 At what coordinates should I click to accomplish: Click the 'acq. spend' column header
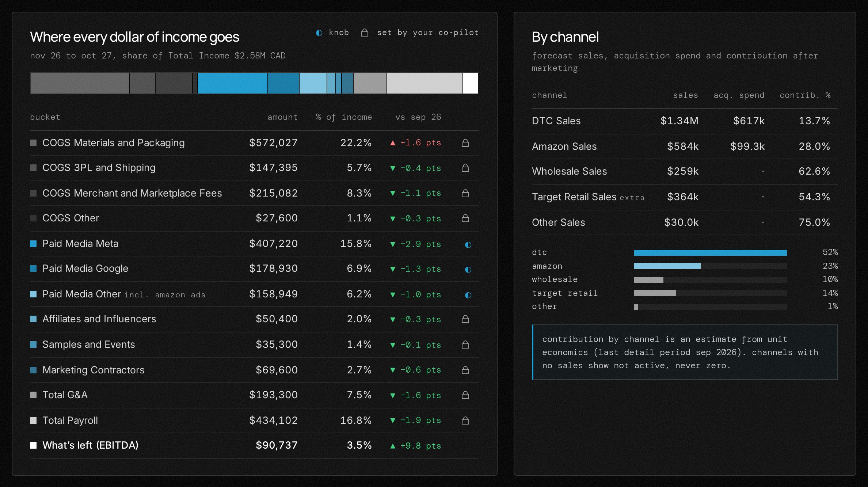click(739, 95)
